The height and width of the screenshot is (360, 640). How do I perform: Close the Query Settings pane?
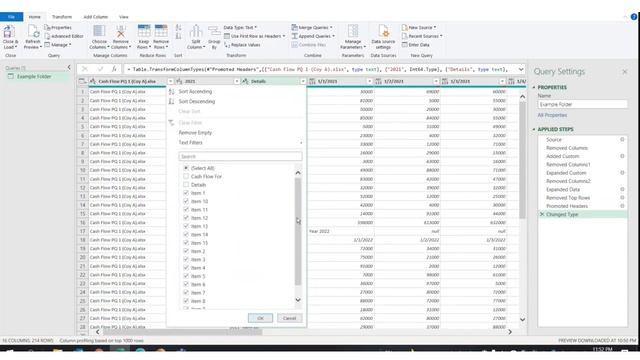tap(624, 72)
